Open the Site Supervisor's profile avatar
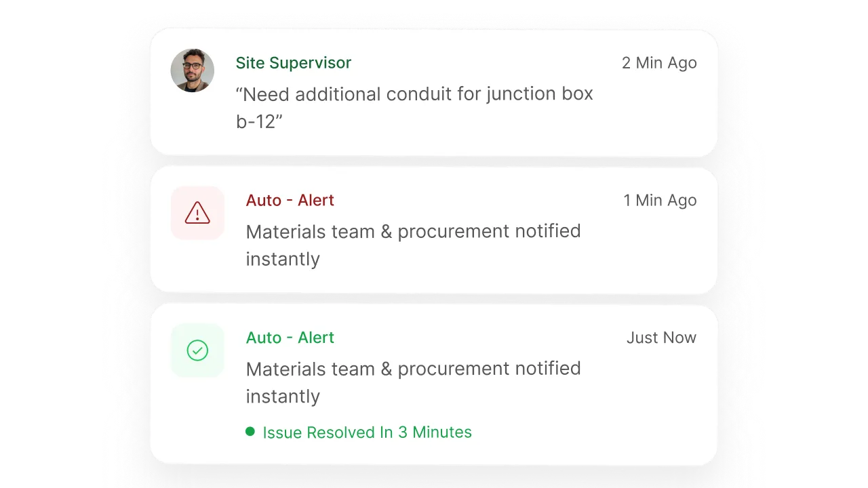The width and height of the screenshot is (868, 488). tap(192, 70)
